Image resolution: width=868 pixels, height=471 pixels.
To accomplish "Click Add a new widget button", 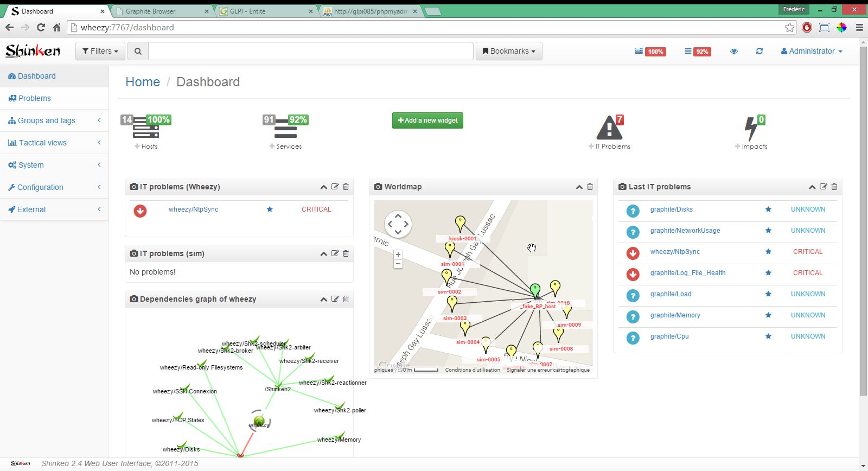I will [427, 120].
